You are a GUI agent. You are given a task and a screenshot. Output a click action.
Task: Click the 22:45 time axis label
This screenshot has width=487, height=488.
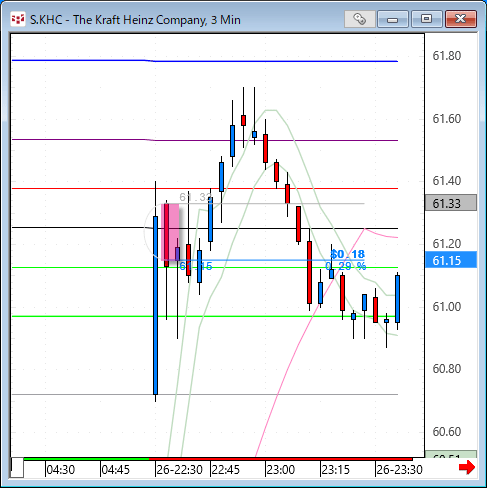(x=226, y=470)
